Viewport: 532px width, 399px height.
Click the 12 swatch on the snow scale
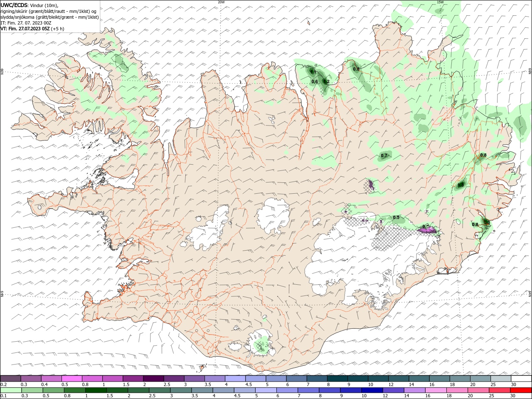(x=399, y=378)
